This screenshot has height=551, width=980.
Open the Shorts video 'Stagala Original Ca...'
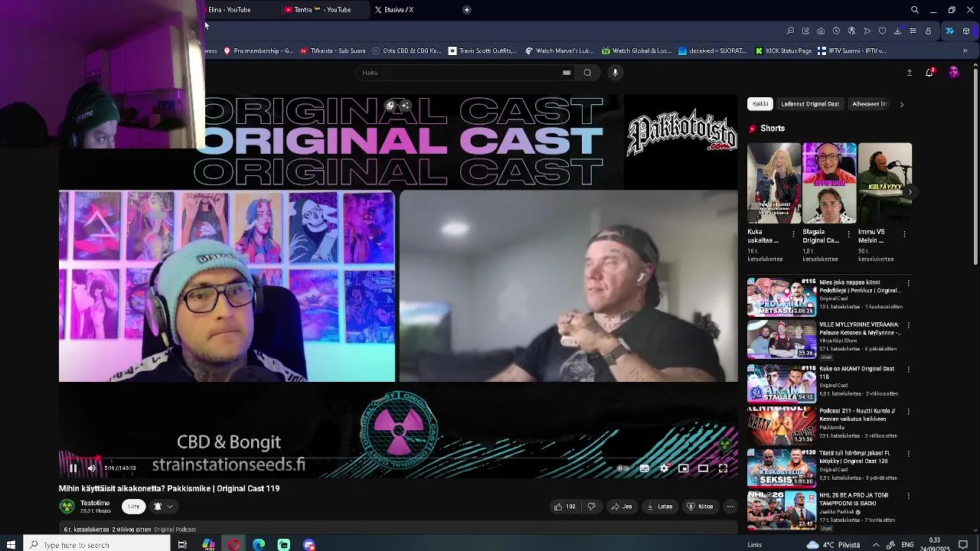coord(829,184)
